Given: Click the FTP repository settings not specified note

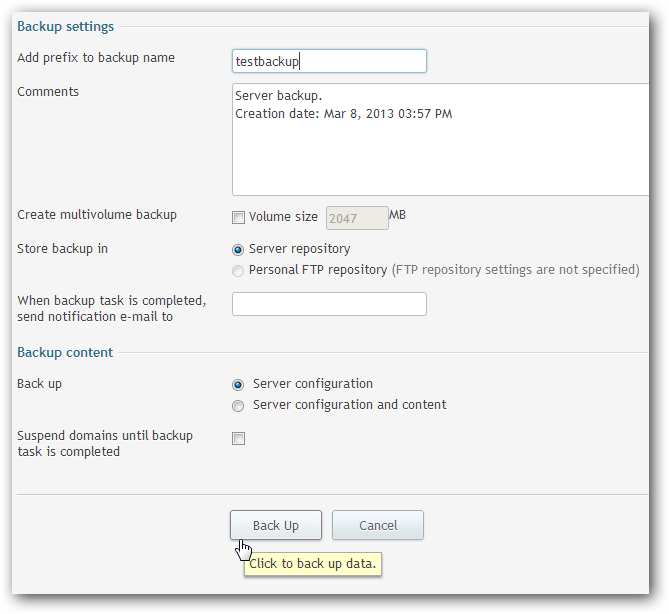Looking at the screenshot, I should click(x=515, y=270).
